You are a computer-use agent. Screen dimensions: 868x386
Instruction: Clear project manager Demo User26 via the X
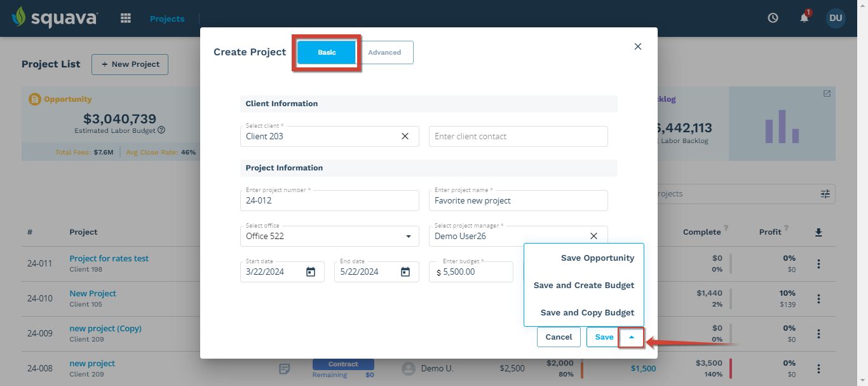tap(593, 236)
